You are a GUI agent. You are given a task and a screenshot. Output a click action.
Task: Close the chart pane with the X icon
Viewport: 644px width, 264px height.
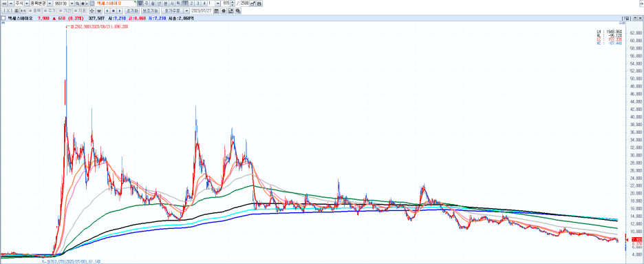(x=641, y=18)
